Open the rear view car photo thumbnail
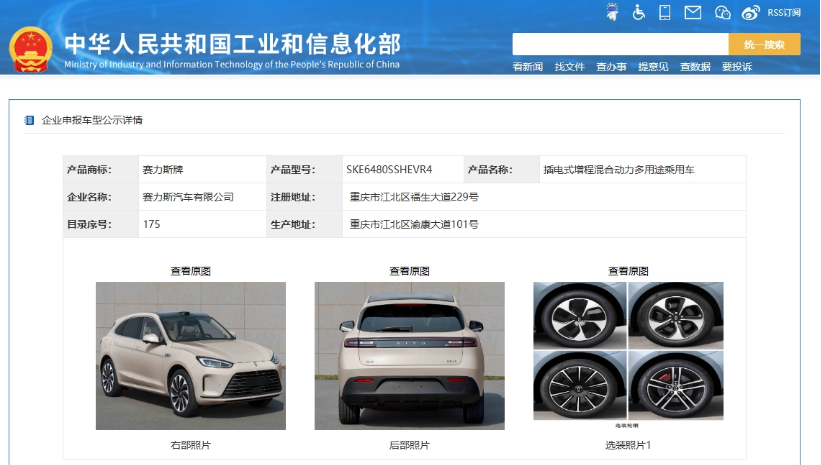This screenshot has height=465, width=821. [x=409, y=356]
